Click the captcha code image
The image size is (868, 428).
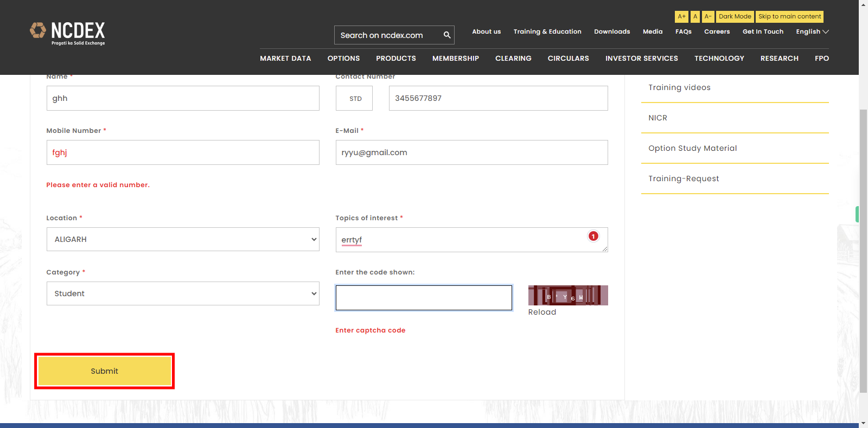[x=568, y=295]
